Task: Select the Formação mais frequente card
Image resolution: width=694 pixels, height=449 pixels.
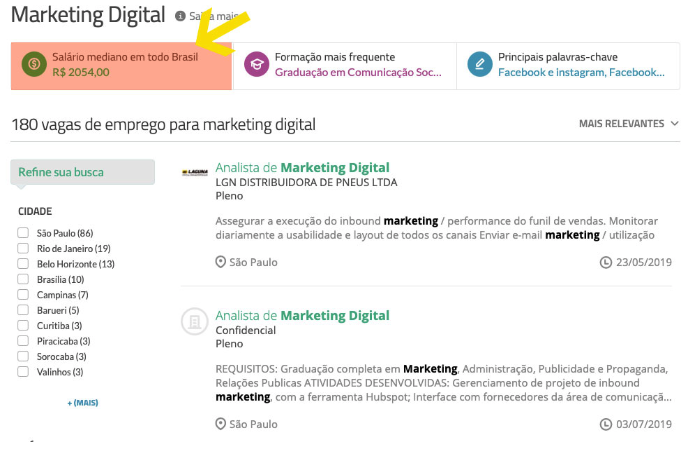Action: point(345,66)
